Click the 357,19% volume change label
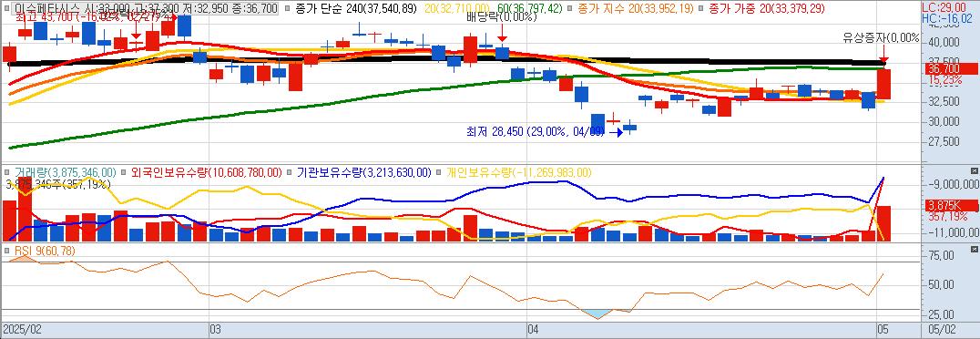 [947, 217]
